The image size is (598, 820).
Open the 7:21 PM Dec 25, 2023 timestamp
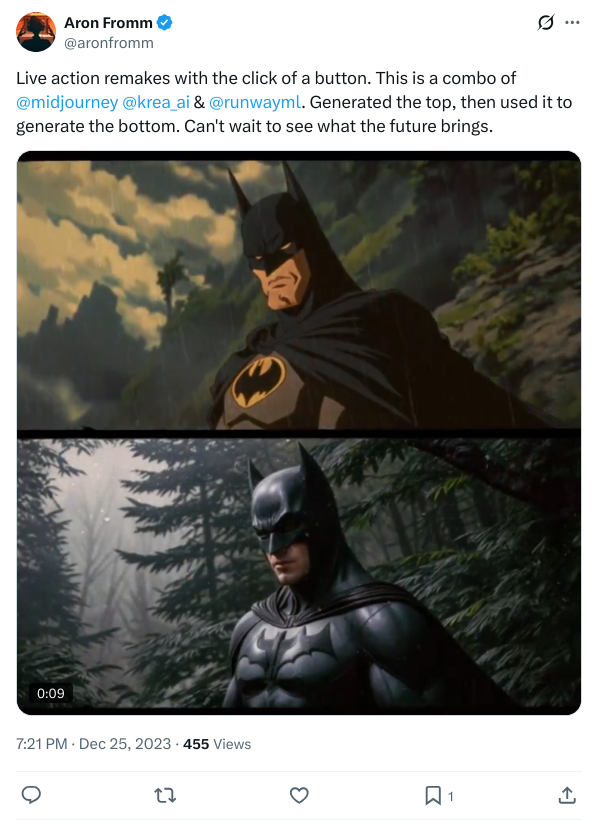(94, 744)
